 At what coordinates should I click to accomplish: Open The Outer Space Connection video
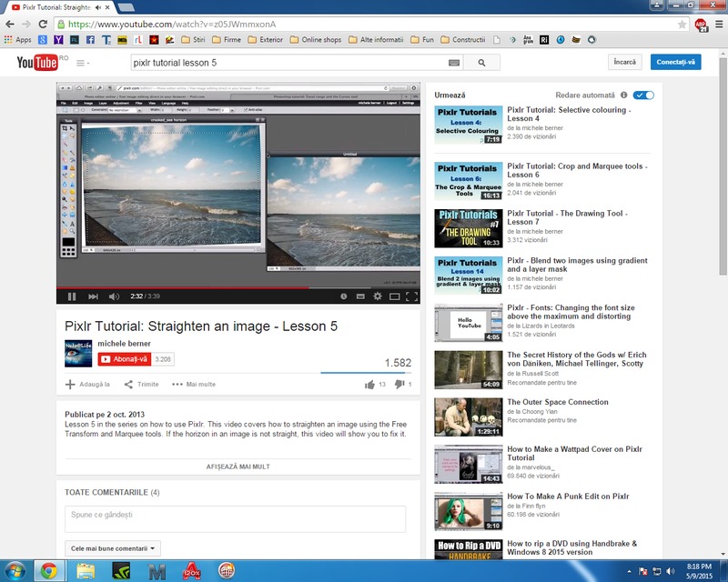(558, 402)
